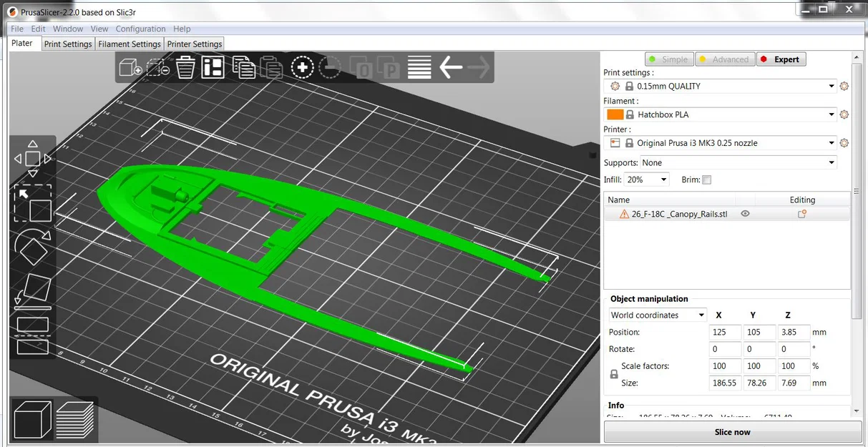Click the Scale factors X field
868x447 pixels.
(725, 366)
